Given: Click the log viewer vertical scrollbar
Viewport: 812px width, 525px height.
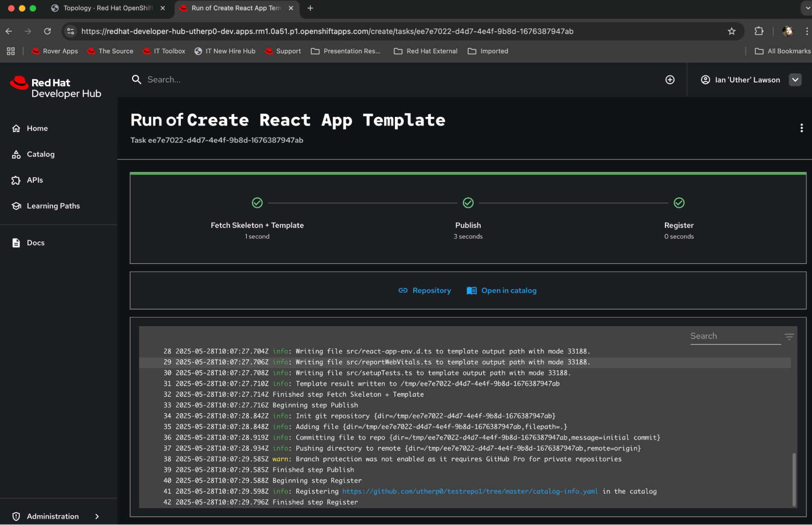Looking at the screenshot, I should 793,479.
